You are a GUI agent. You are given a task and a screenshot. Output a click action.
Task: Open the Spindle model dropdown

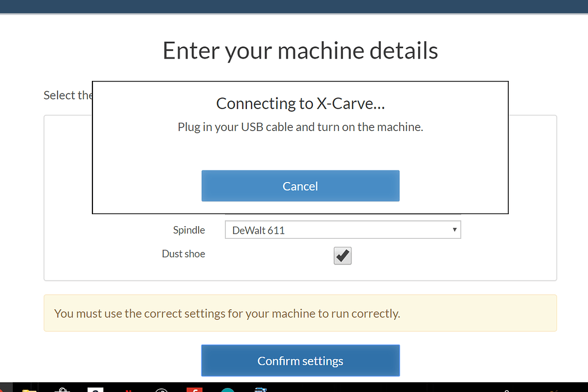point(343,230)
